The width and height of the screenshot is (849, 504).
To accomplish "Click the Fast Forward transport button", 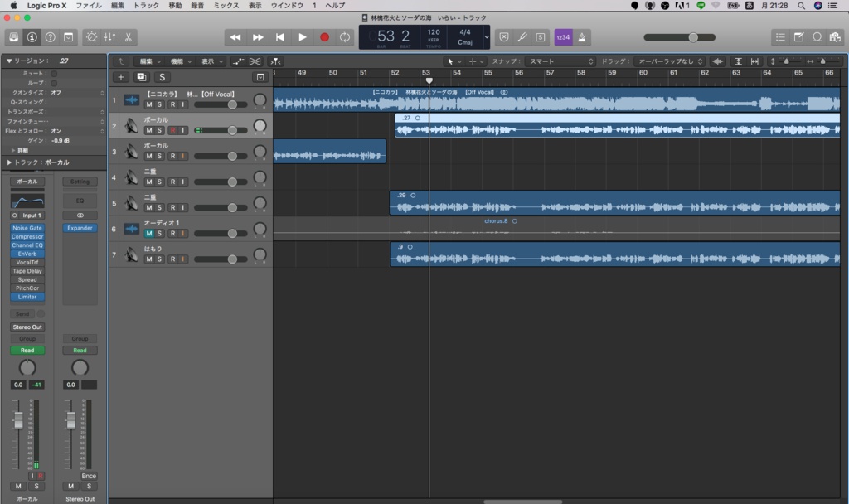I will pos(258,37).
